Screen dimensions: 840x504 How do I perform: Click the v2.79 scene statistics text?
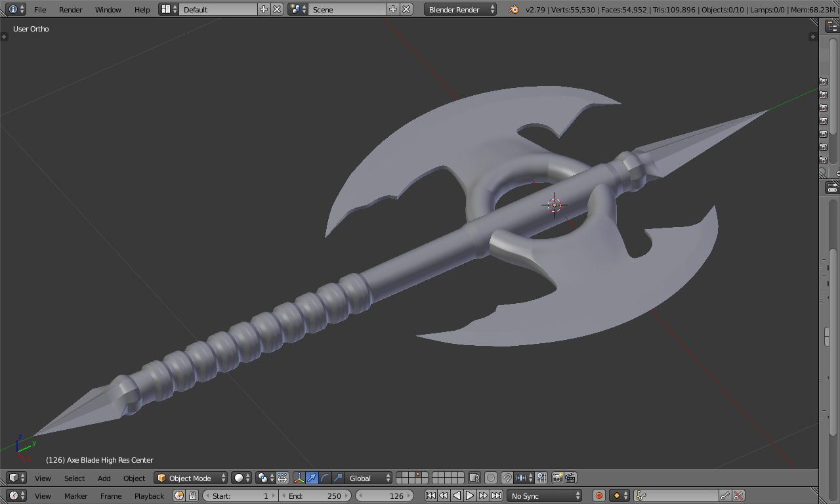(x=680, y=10)
